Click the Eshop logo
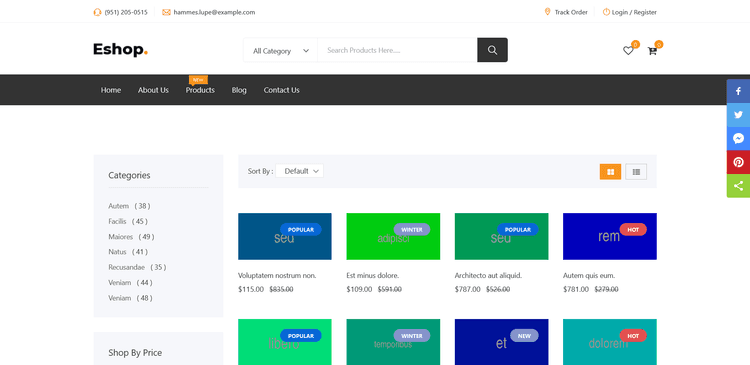 coord(121,49)
